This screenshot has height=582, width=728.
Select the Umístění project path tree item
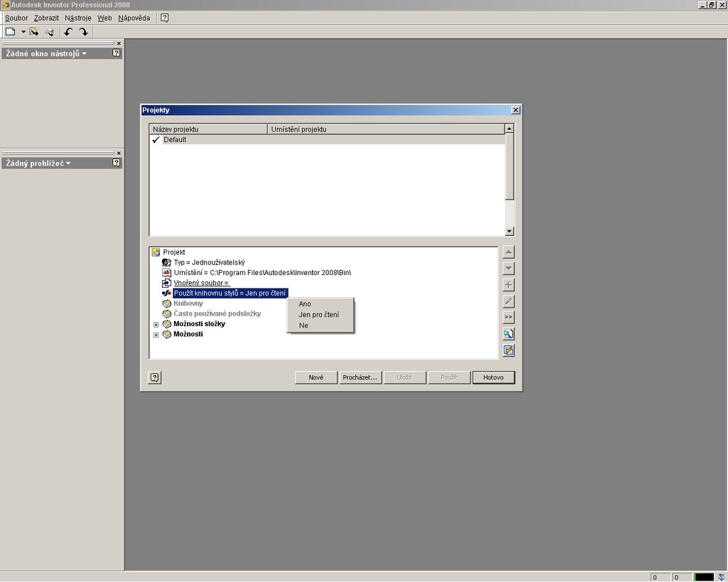click(262, 273)
